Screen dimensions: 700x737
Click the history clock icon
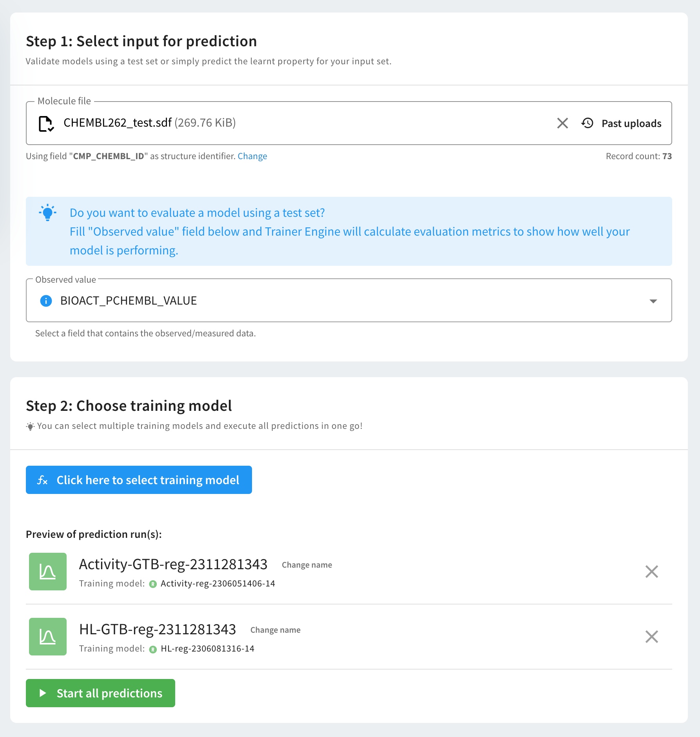coord(587,123)
